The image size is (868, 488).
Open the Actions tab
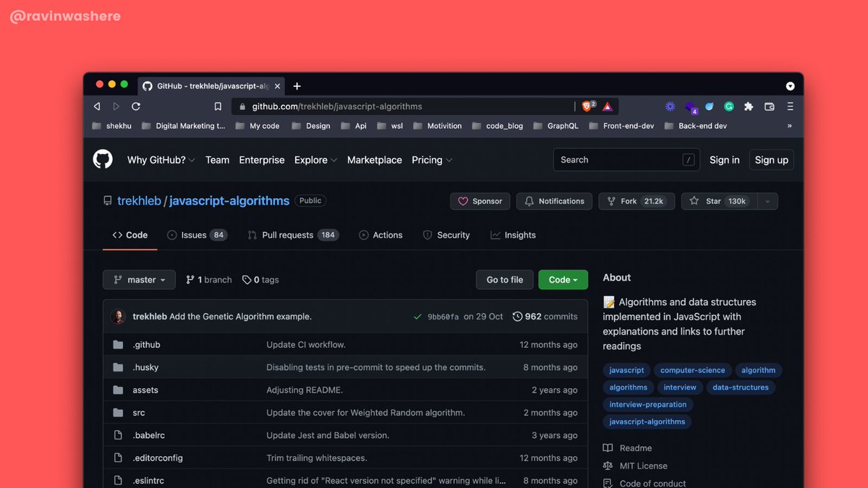click(380, 235)
